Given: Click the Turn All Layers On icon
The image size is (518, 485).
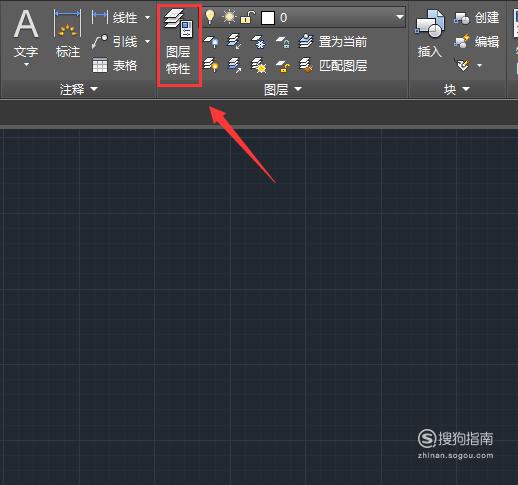Looking at the screenshot, I should pos(211,65).
